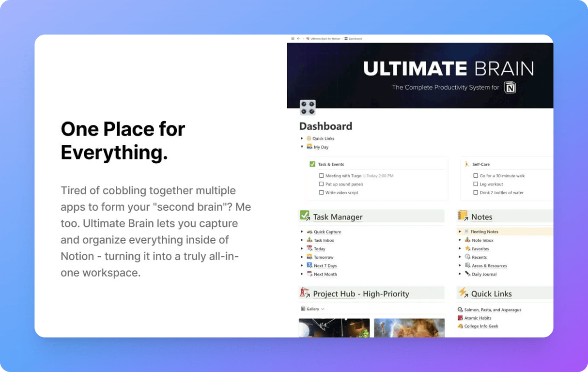This screenshot has height=372, width=588.
Task: Expand Today toggle in Task Manager
Action: (x=302, y=248)
